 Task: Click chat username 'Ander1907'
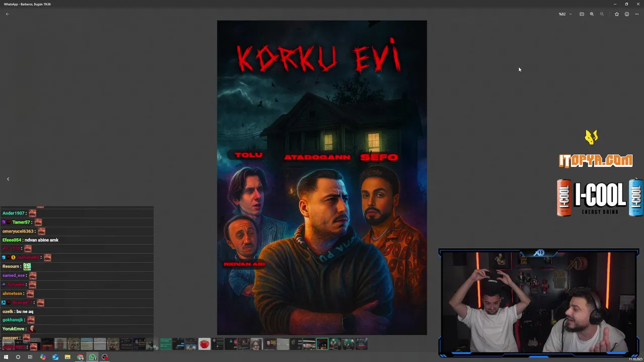pyautogui.click(x=14, y=213)
